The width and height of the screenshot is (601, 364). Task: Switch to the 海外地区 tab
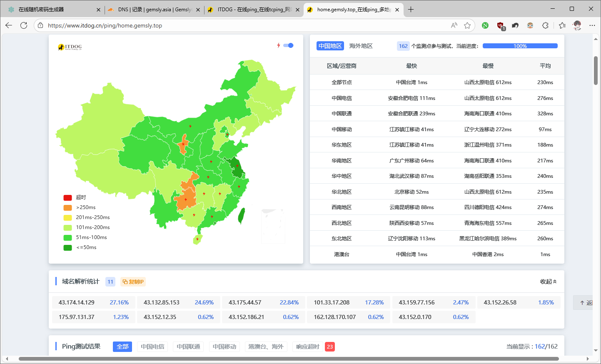coord(361,46)
